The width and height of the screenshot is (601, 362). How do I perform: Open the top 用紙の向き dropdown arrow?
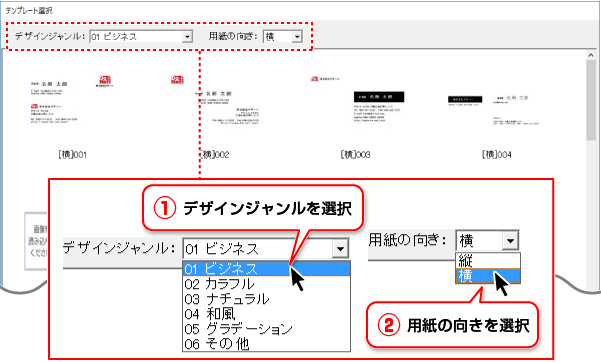(x=297, y=37)
